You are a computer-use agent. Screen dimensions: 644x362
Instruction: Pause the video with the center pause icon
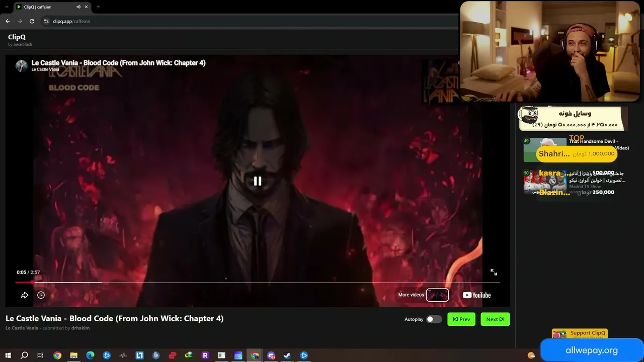pyautogui.click(x=257, y=181)
